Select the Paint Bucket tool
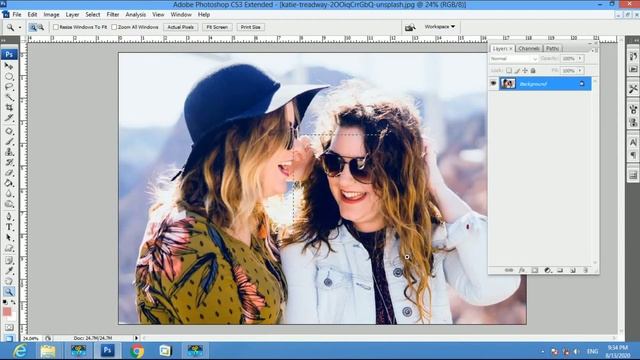Viewport: 640px width, 360px height. click(9, 183)
